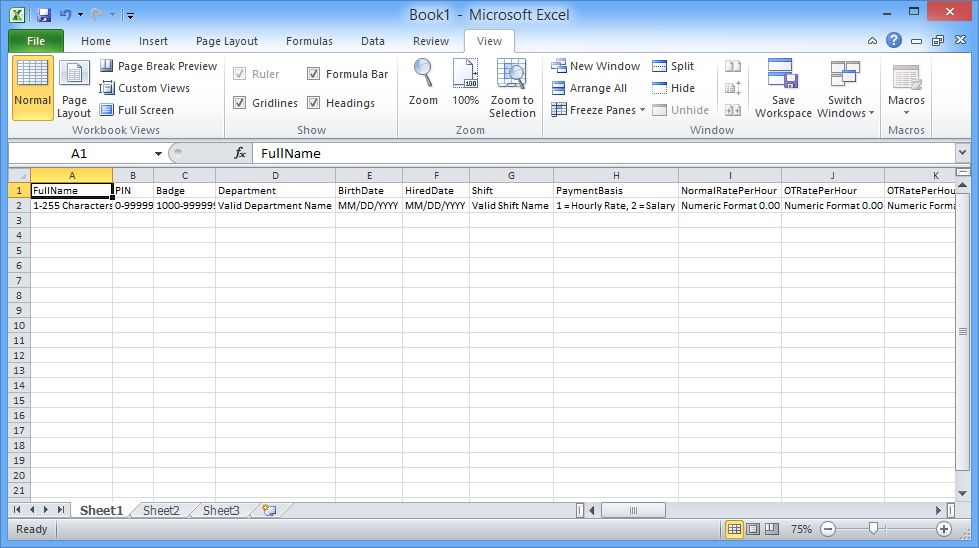This screenshot has height=548, width=979.
Task: Go to the first sheet tab arrow
Action: [x=17, y=510]
